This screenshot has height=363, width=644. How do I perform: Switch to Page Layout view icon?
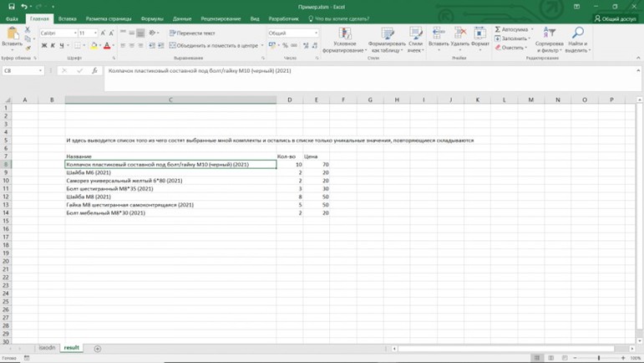point(550,358)
